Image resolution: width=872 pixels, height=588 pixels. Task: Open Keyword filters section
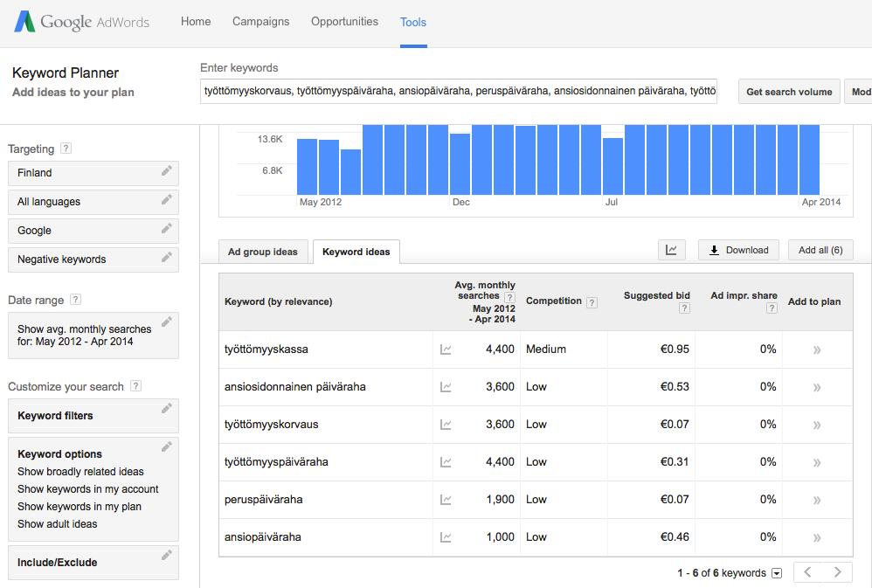(x=93, y=416)
